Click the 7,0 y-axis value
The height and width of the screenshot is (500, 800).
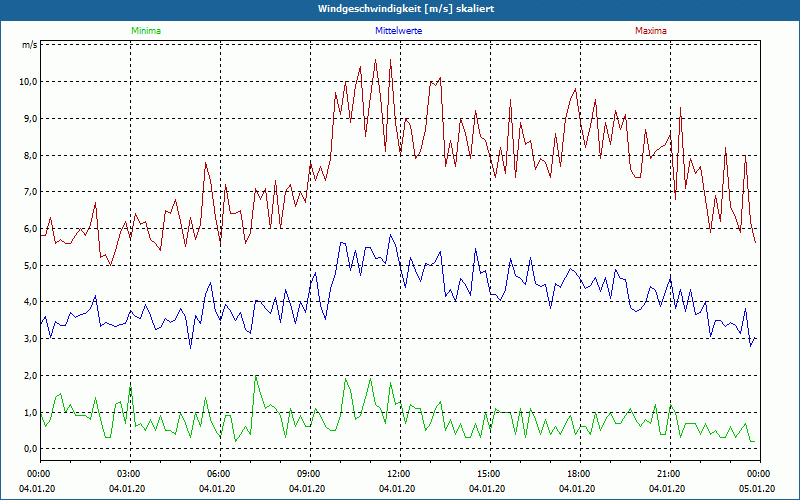(x=29, y=192)
